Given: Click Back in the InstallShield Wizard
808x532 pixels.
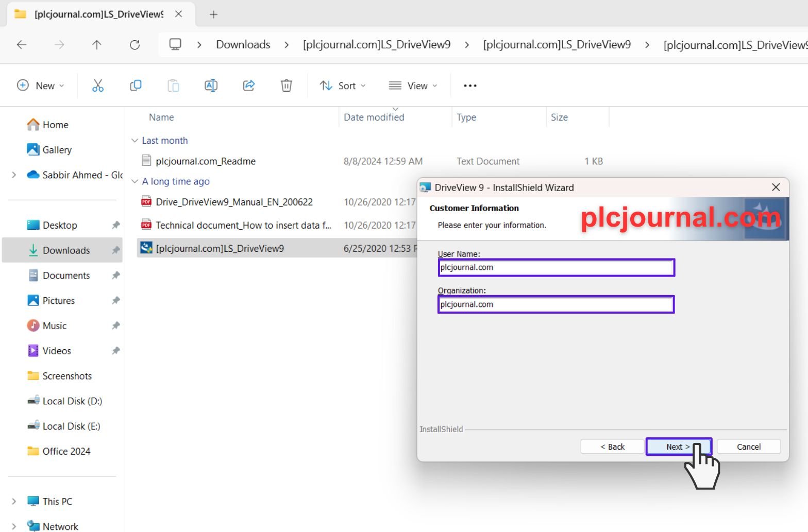Looking at the screenshot, I should [x=612, y=447].
